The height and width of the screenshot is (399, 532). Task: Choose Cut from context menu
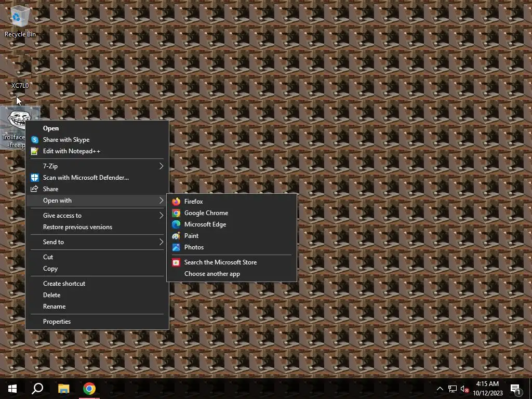click(x=97, y=257)
